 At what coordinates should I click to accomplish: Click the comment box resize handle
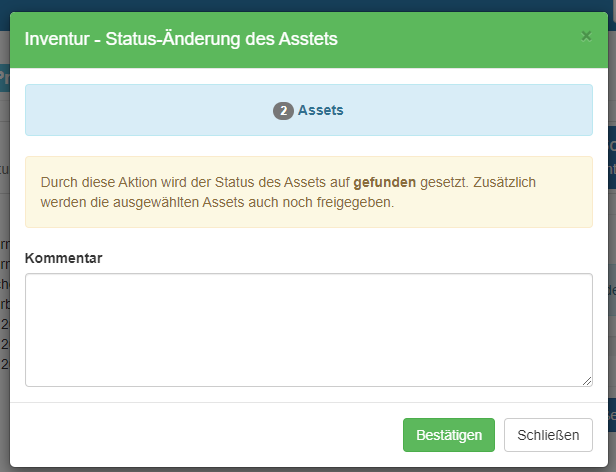click(x=587, y=380)
